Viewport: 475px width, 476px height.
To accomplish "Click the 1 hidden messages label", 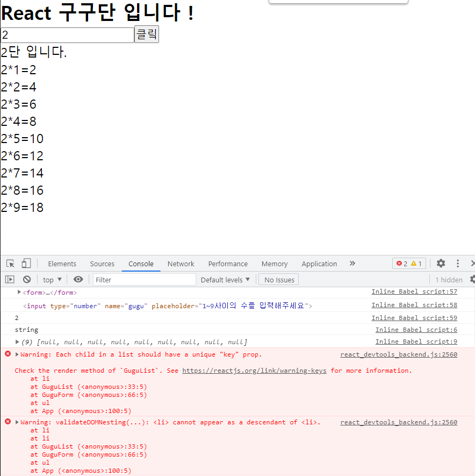I will coord(449,280).
